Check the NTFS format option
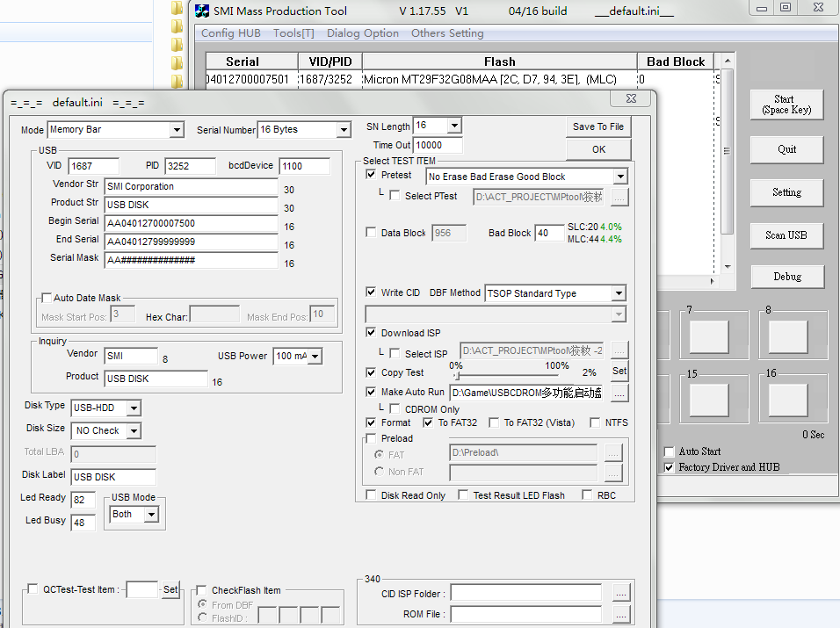 [595, 422]
